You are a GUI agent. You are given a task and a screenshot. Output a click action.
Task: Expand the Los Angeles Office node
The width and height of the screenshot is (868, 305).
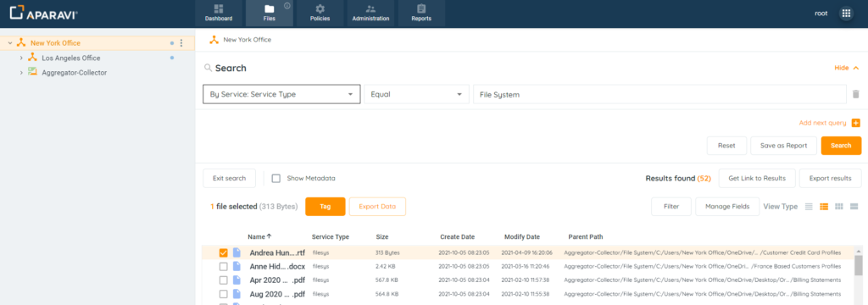tap(21, 58)
